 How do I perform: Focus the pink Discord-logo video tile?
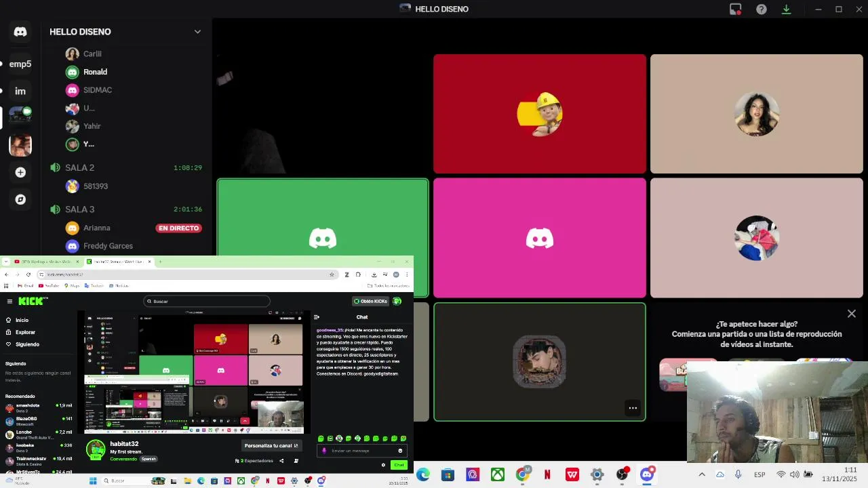coord(540,238)
